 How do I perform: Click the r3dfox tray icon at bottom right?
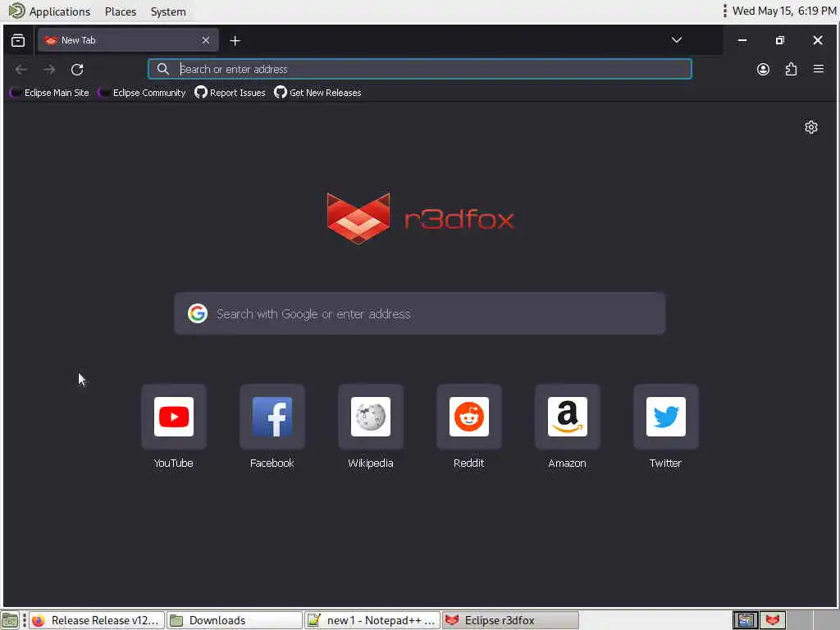pos(772,620)
